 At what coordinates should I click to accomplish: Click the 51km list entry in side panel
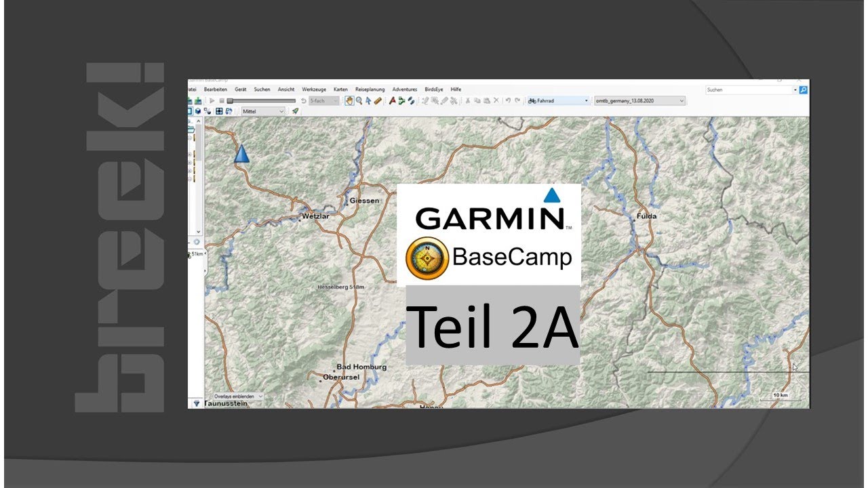coord(197,253)
